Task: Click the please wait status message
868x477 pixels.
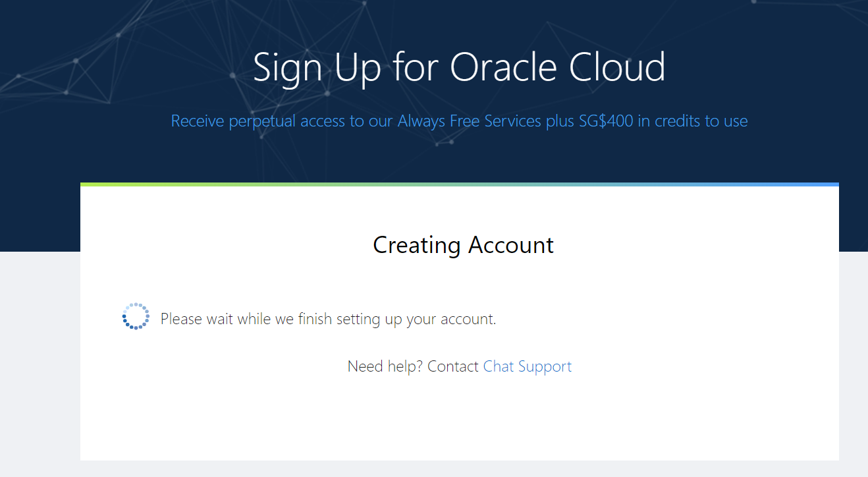Action: (327, 318)
